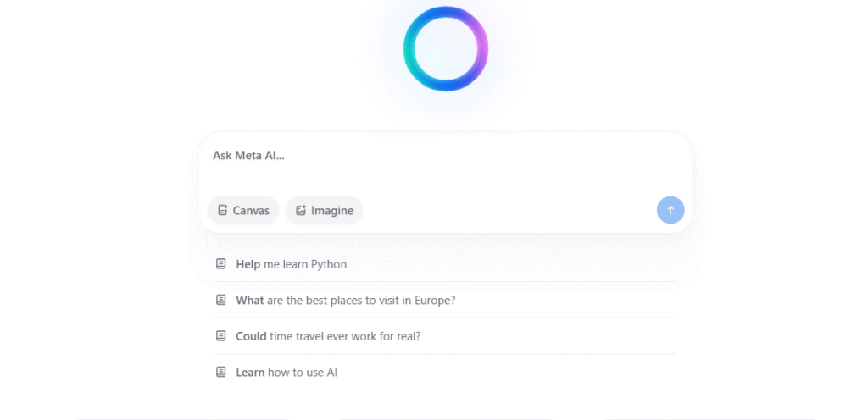Screen dimensions: 868x420
Task: Click the bold word Could in suggestions
Action: click(x=251, y=336)
